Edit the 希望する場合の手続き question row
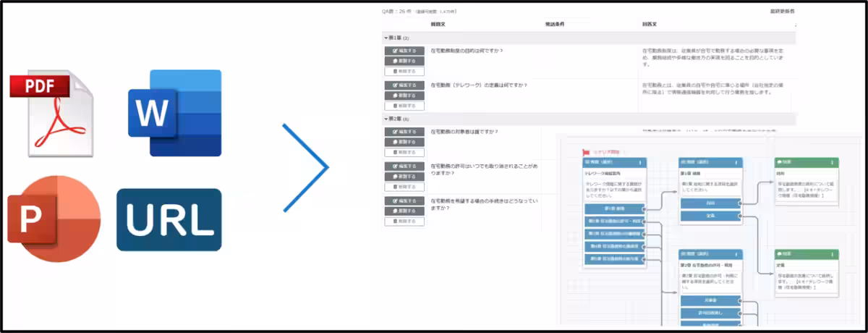The height and width of the screenshot is (333, 868). 404,201
